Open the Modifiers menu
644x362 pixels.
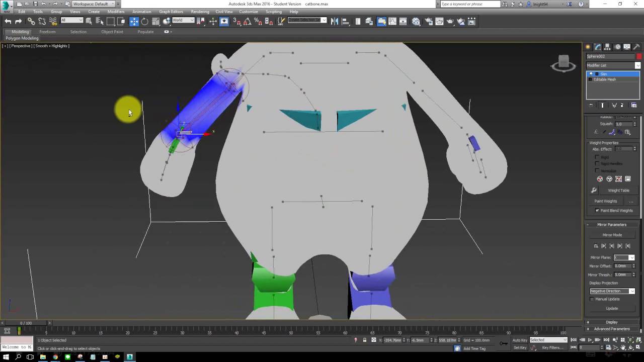[116, 12]
